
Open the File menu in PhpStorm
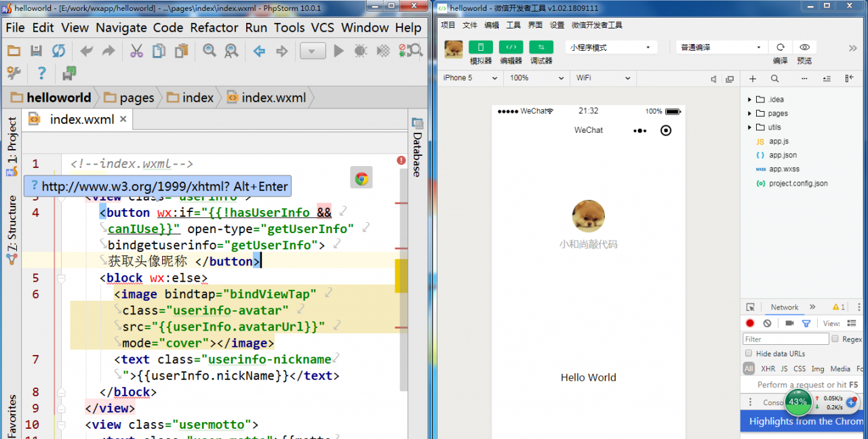coord(15,28)
